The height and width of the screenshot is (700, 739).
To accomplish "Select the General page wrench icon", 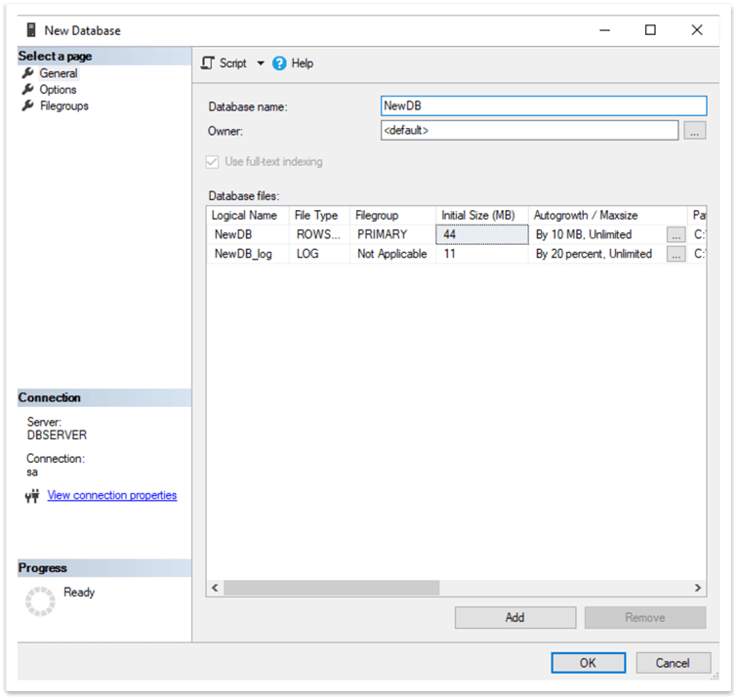I will tap(27, 73).
